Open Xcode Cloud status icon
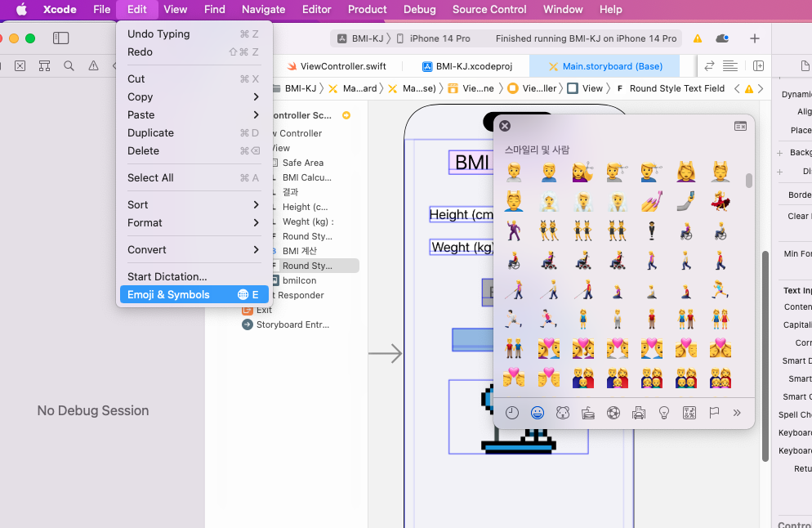Image resolution: width=812 pixels, height=528 pixels. click(722, 38)
